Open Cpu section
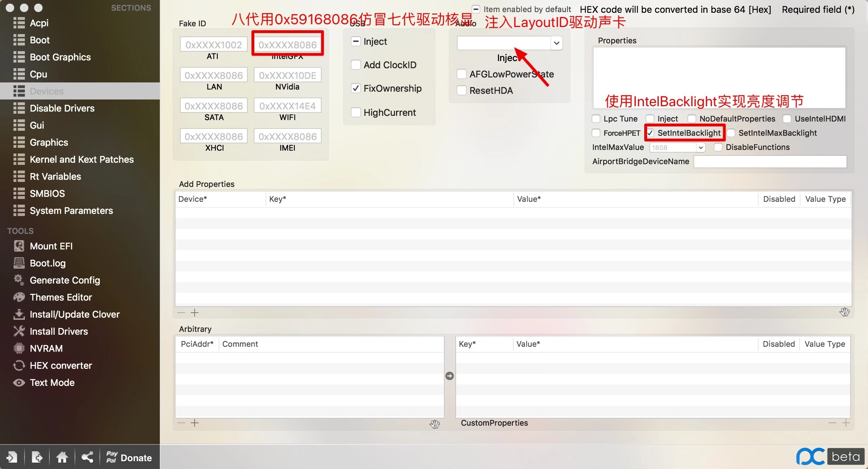868x469 pixels. [x=38, y=74]
